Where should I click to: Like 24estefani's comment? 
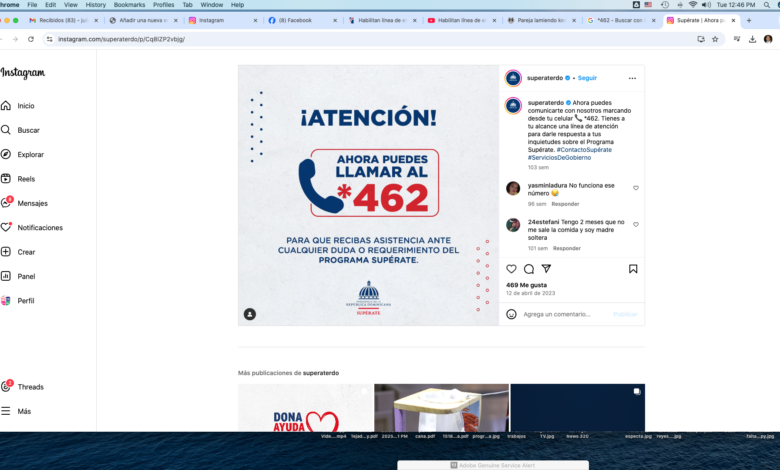pos(636,224)
